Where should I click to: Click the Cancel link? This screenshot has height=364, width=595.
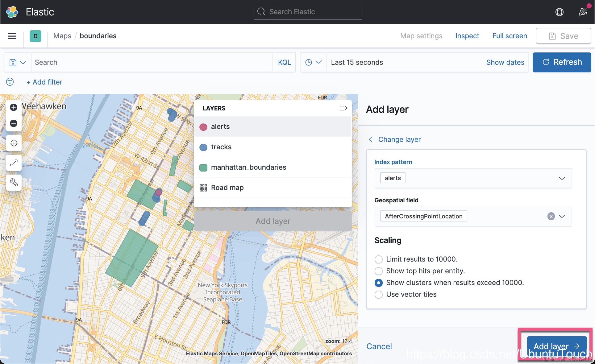[x=379, y=346]
